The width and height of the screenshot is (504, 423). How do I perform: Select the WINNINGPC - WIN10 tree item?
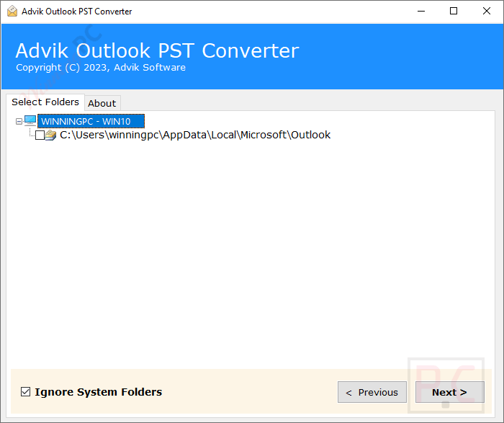click(x=91, y=121)
